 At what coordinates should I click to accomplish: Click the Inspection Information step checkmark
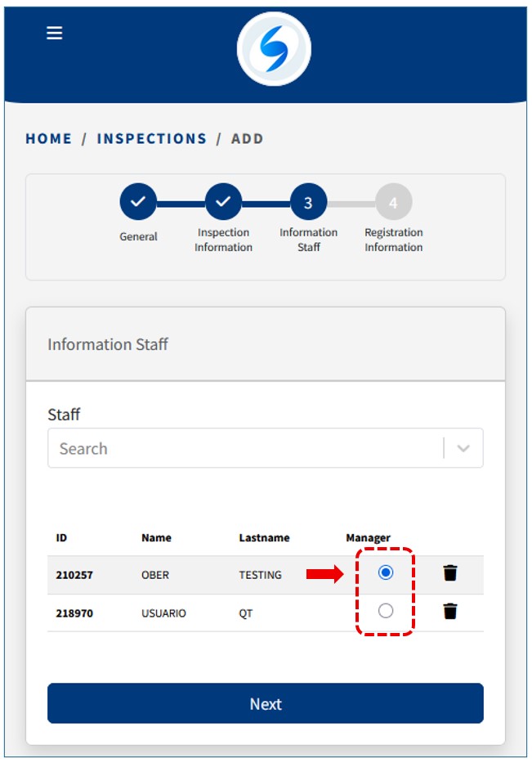click(223, 202)
